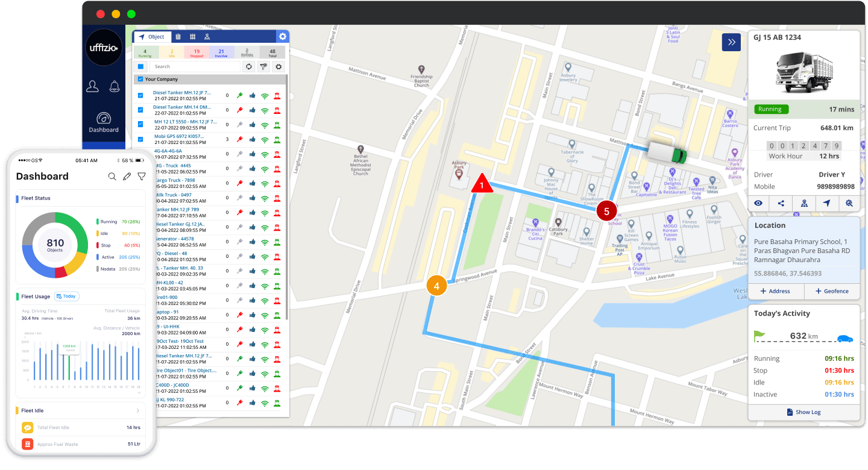Collapse the right panel with double-chevron button

(731, 42)
